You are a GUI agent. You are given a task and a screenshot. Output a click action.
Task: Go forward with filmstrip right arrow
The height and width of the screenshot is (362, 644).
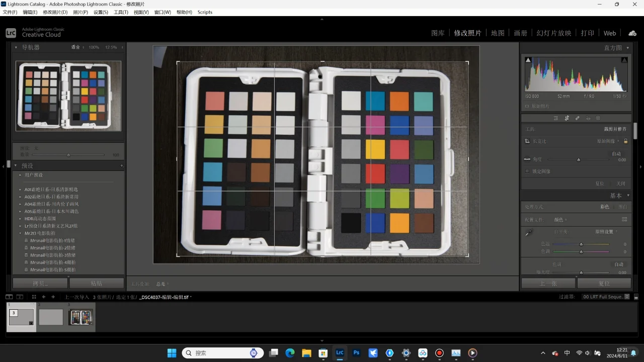point(53,297)
